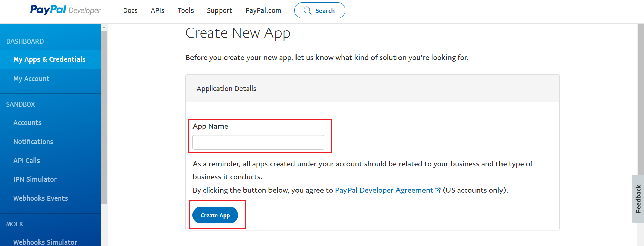Open the PayPal Developer Agreement link
The image size is (644, 246).
384,190
